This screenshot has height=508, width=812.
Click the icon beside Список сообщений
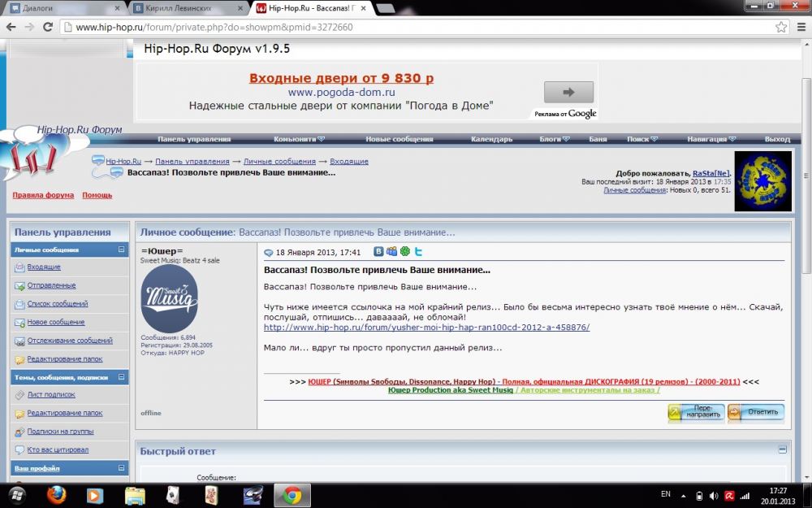tap(19, 304)
